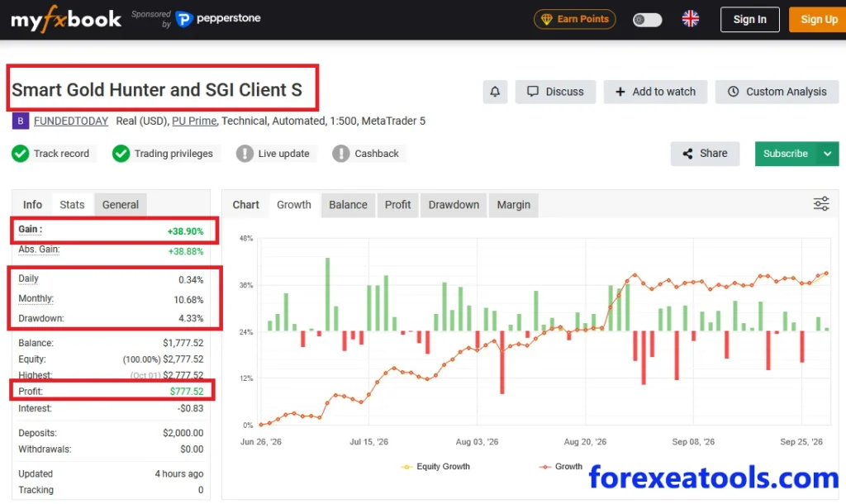The width and height of the screenshot is (846, 504).
Task: Click the myfxbook logo
Action: click(x=66, y=20)
